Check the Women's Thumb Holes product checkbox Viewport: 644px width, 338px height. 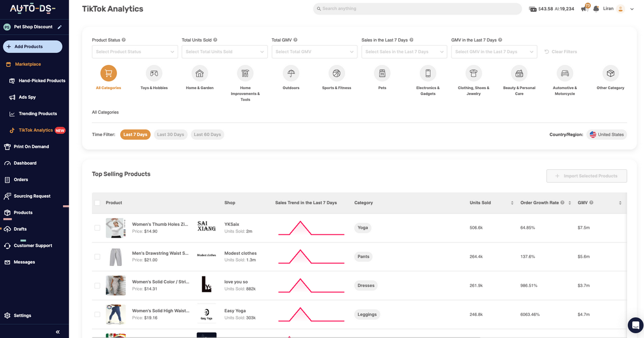point(97,227)
